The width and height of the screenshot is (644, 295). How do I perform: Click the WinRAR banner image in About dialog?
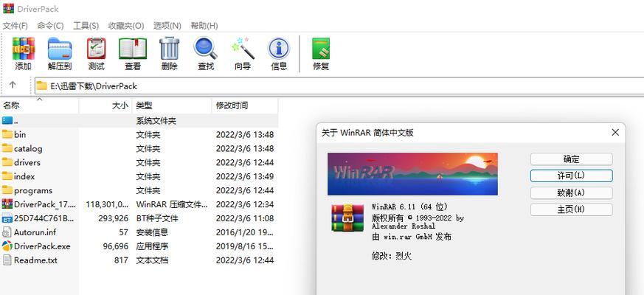pos(412,174)
